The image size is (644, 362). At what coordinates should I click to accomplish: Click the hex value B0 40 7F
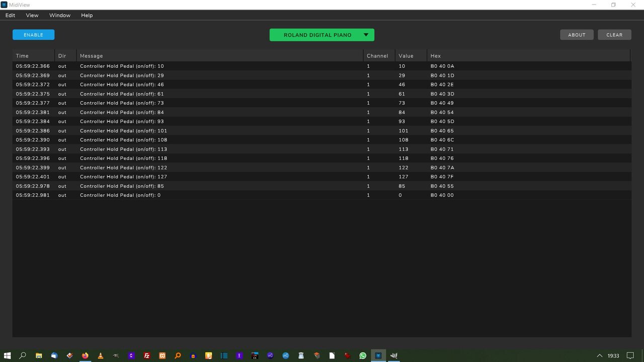click(x=442, y=176)
